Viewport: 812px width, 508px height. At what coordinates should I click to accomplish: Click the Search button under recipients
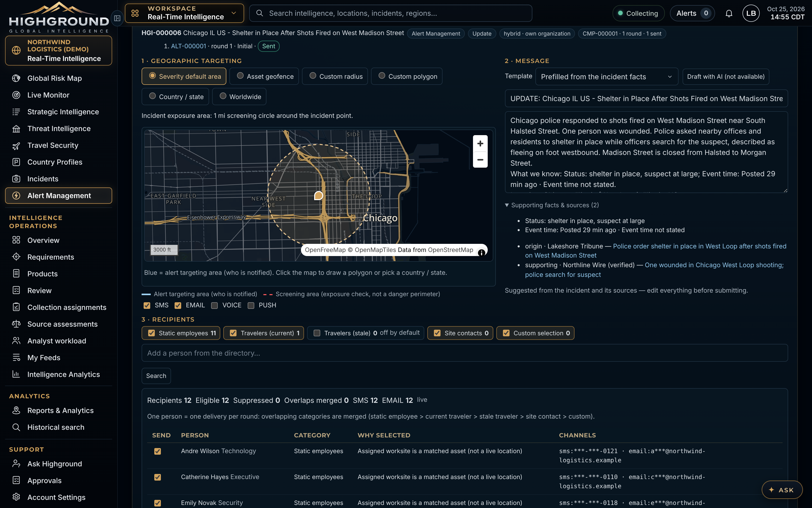[x=156, y=376]
